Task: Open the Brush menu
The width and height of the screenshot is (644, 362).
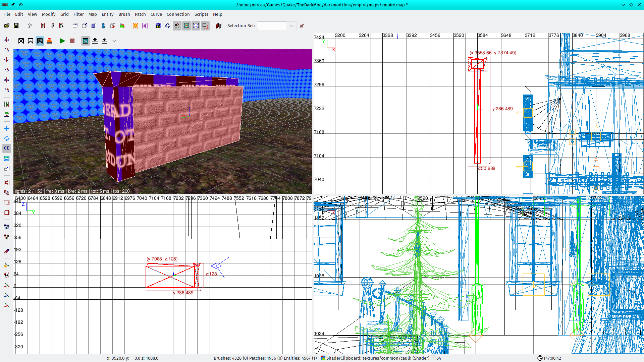Action: pyautogui.click(x=124, y=14)
